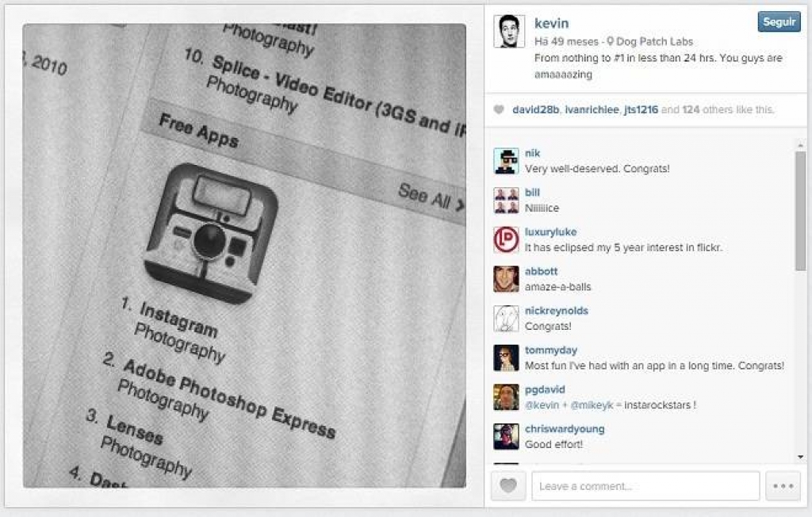
Task: Open the three-dots more options button
Action: click(783, 486)
